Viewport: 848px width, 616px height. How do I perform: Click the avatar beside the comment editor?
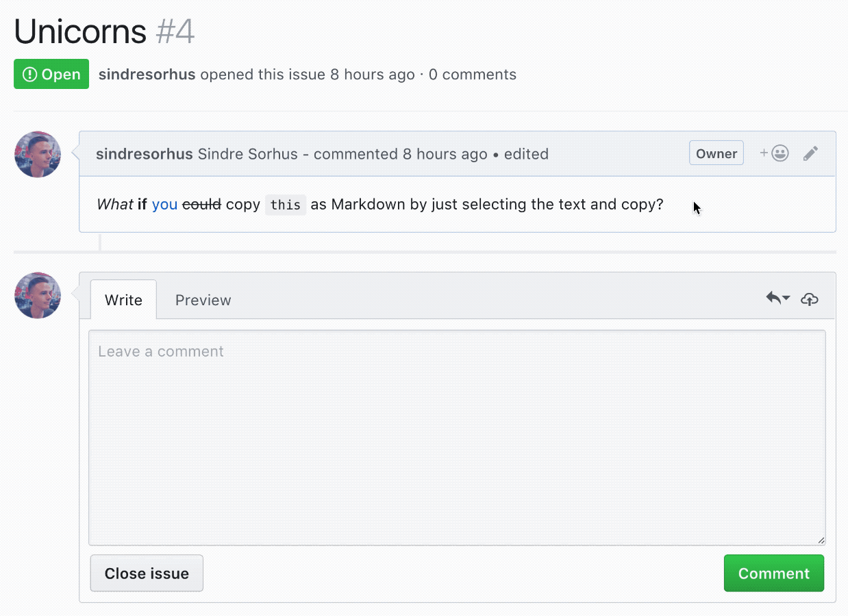coord(38,296)
